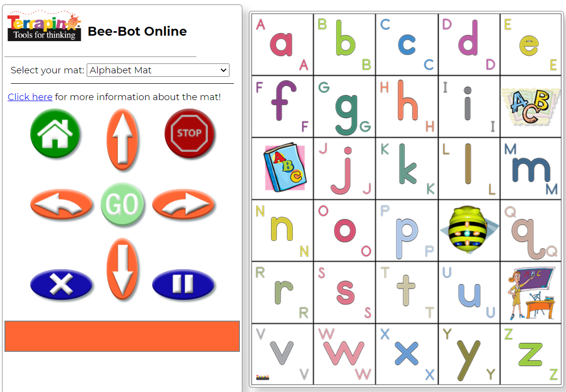Click the blue X clear button
The height and width of the screenshot is (392, 566).
click(61, 285)
